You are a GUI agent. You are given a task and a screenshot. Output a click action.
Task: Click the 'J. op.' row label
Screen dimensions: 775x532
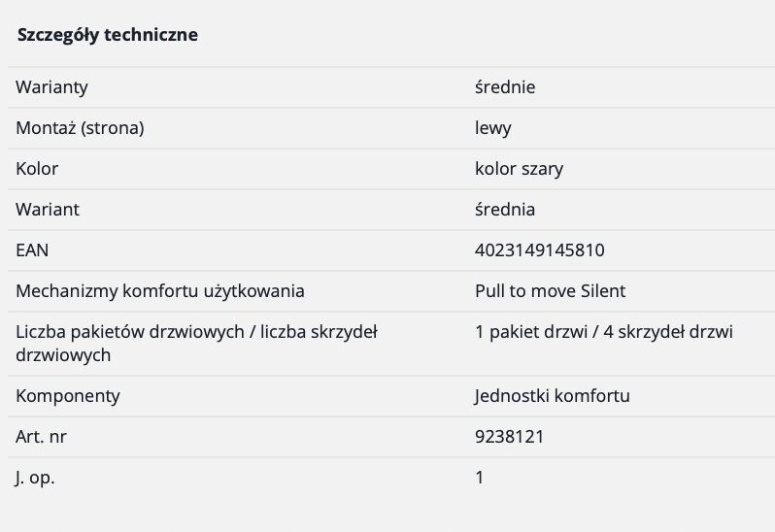coord(35,478)
